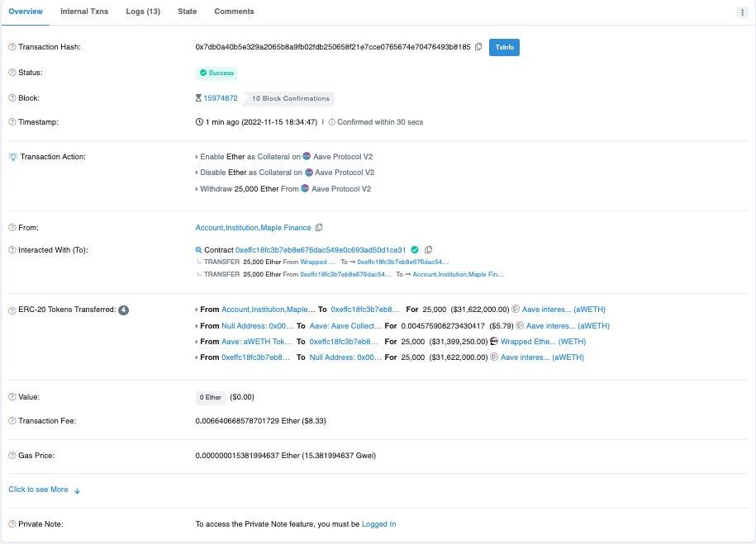Click the help icon beside Transaction Fee
This screenshot has width=756, height=544.
12,421
